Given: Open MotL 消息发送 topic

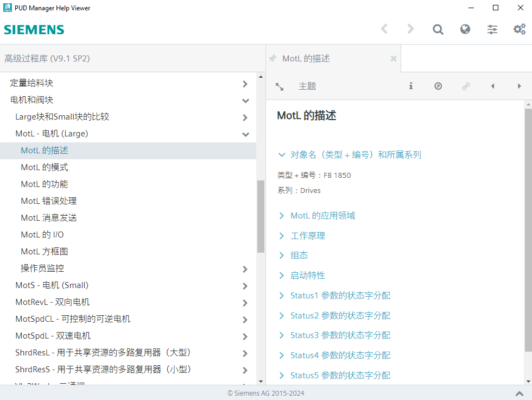Looking at the screenshot, I should point(49,217).
